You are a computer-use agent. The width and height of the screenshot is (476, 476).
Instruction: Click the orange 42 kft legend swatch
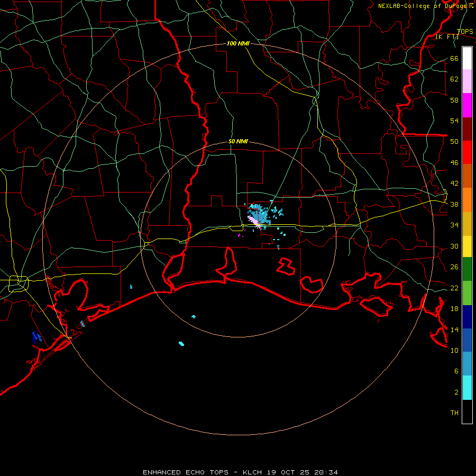tap(467, 200)
